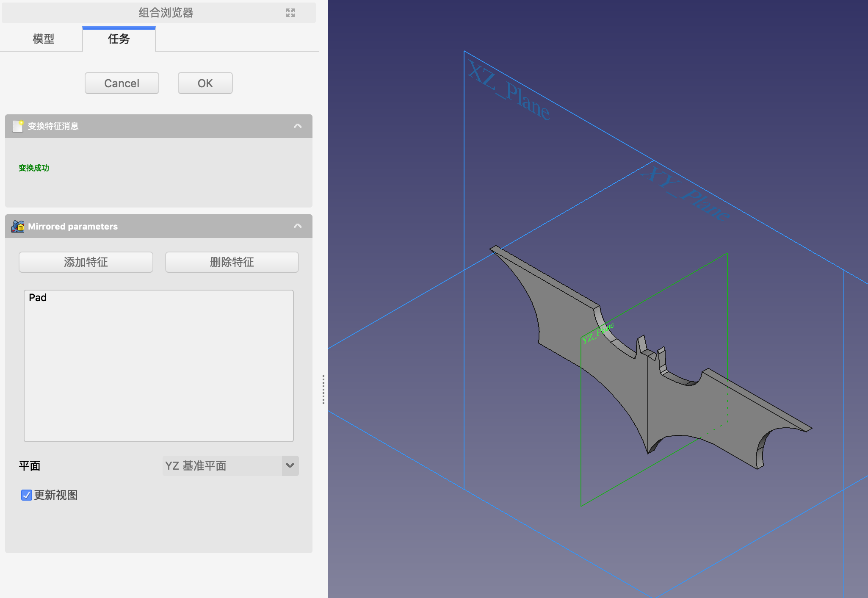Click the green YZ_Plane label in the 3D view

597,333
